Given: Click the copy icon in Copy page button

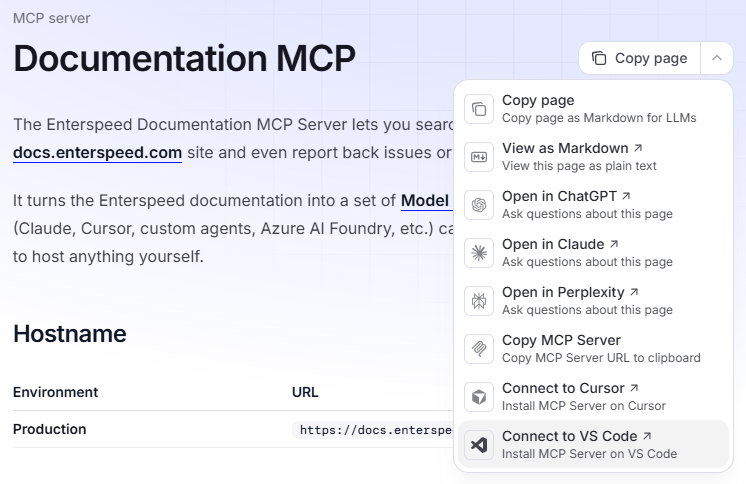Looking at the screenshot, I should 599,58.
